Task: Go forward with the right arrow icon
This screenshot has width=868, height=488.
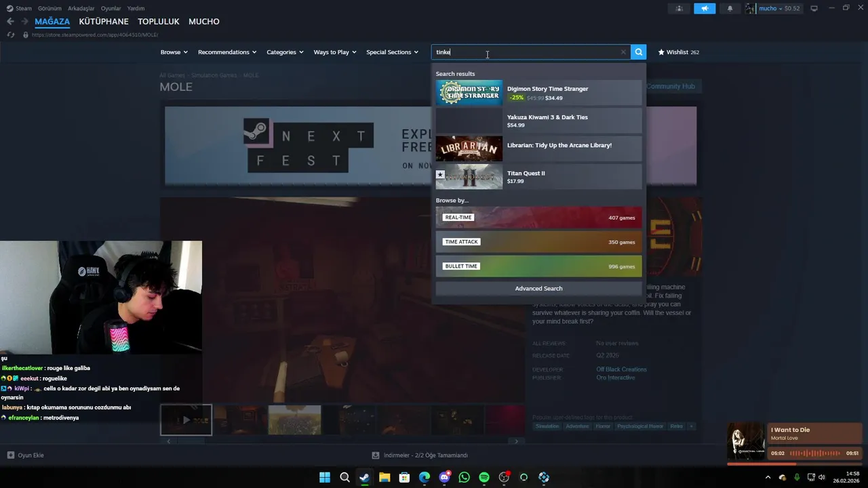Action: (26, 22)
